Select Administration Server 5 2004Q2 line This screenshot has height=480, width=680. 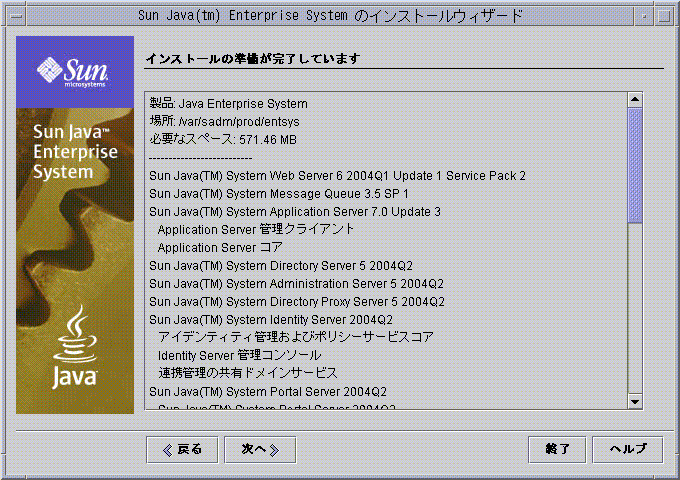pos(297,284)
